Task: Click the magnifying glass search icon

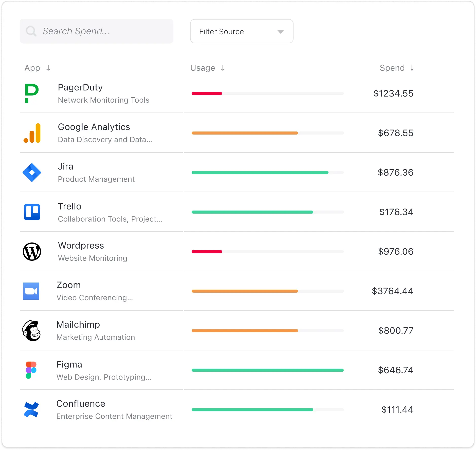Action: pos(31,31)
